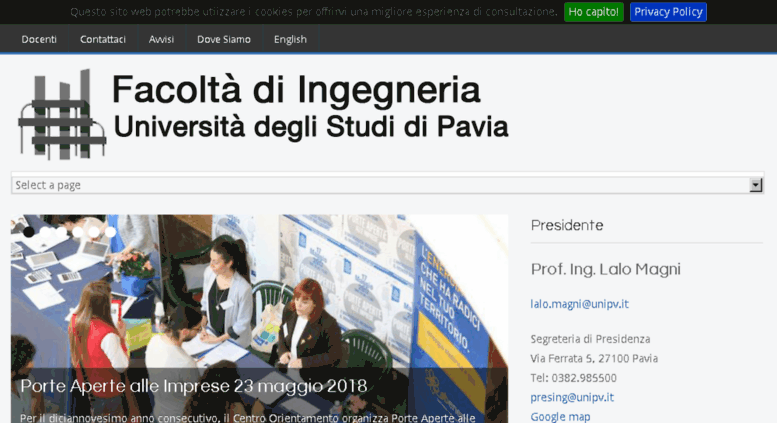This screenshot has height=423, width=777.
Task: Accept cookies with the "Ho capito!" button
Action: coord(594,12)
